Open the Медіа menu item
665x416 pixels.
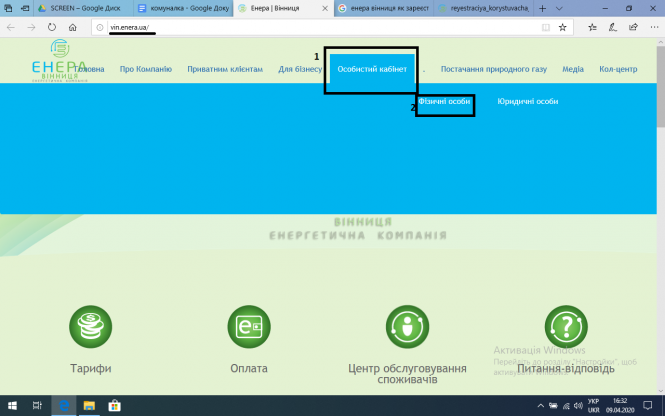pos(573,69)
